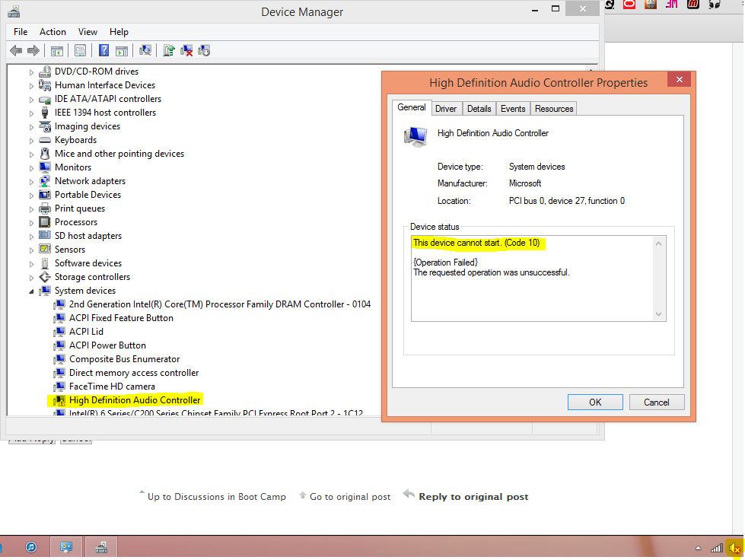Open Properties from the toolbar icon
Viewport: 745px width, 560px height.
point(81,50)
